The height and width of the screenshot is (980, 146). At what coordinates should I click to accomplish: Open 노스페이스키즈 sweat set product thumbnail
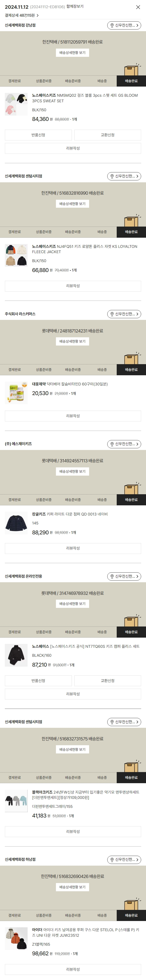point(16,104)
